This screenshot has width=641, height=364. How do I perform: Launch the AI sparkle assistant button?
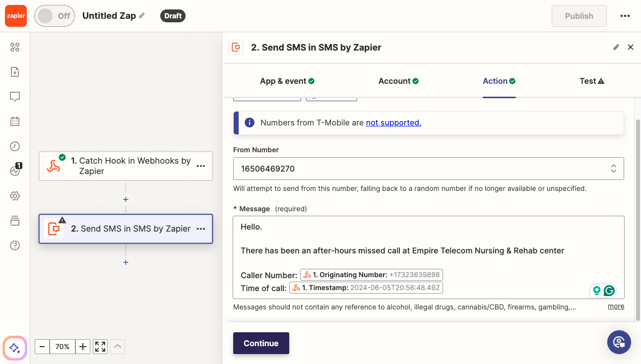click(15, 348)
